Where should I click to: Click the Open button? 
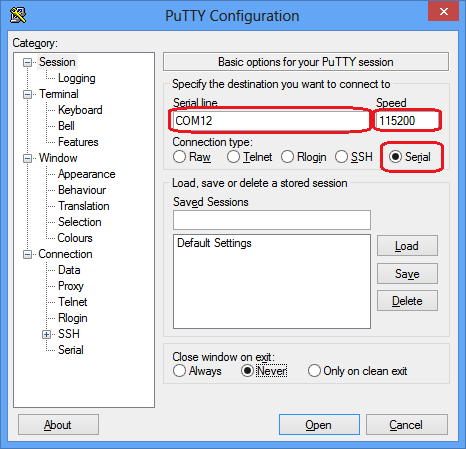[319, 425]
